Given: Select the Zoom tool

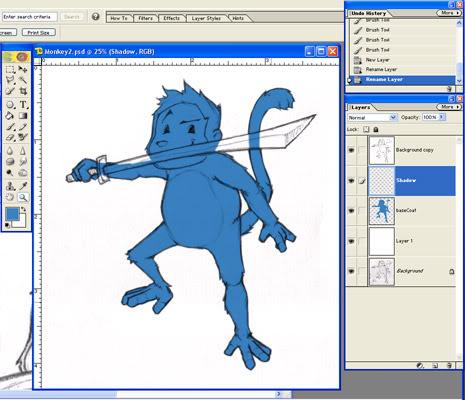Looking at the screenshot, I should (23, 197).
